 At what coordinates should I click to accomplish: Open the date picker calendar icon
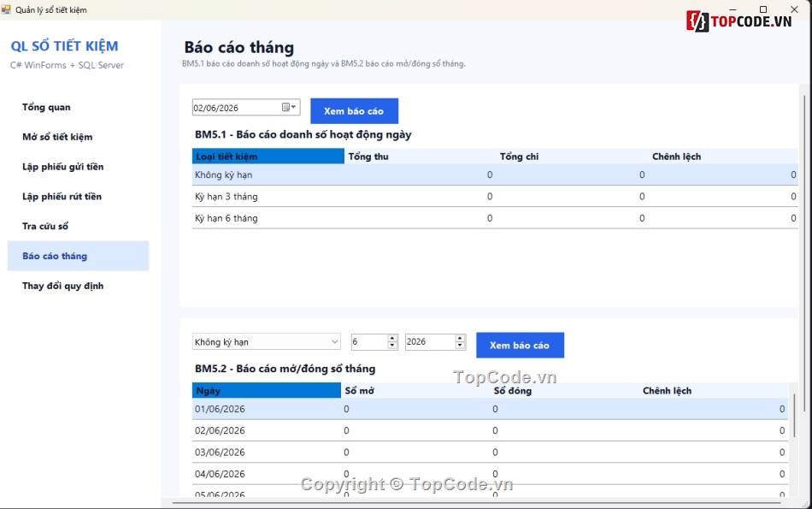tap(289, 107)
